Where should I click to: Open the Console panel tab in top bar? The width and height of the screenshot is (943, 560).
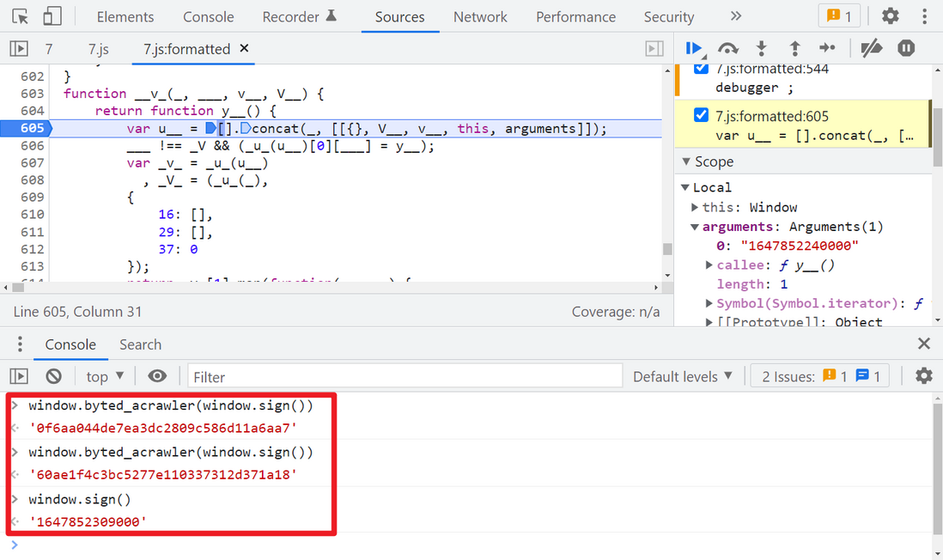point(208,17)
